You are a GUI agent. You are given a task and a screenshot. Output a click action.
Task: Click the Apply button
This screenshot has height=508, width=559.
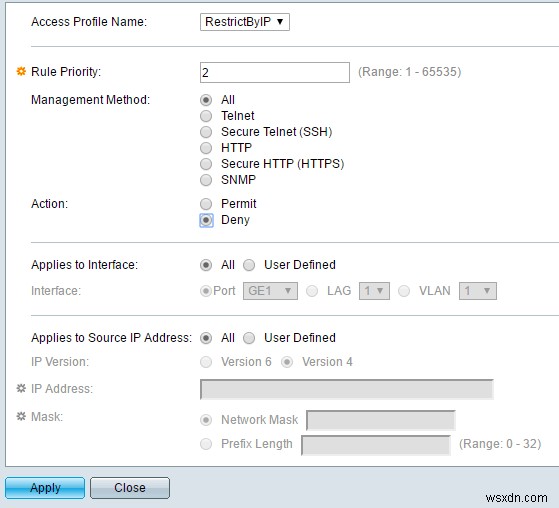(45, 488)
